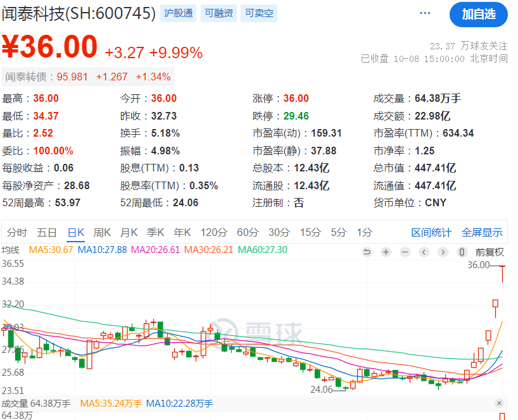Open the three-dot more options menu
Screen dimensions: 518x420
coord(425,13)
